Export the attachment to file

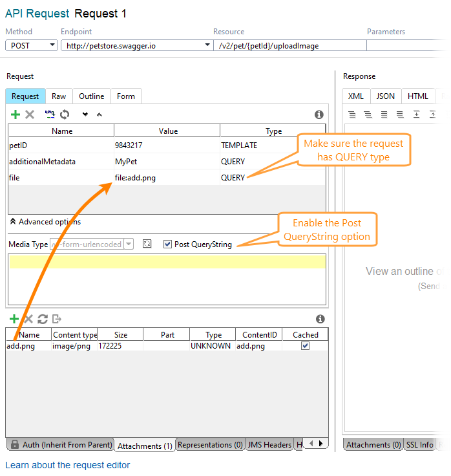(x=57, y=319)
